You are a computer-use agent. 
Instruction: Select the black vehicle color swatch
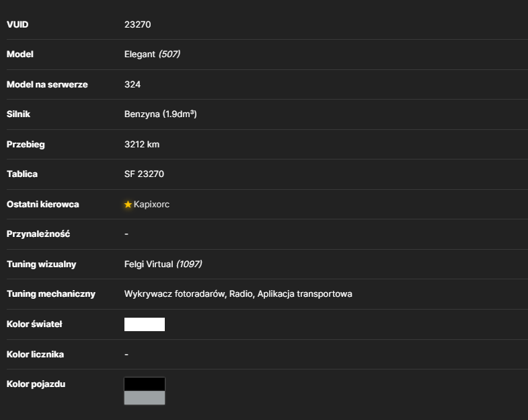click(x=145, y=384)
